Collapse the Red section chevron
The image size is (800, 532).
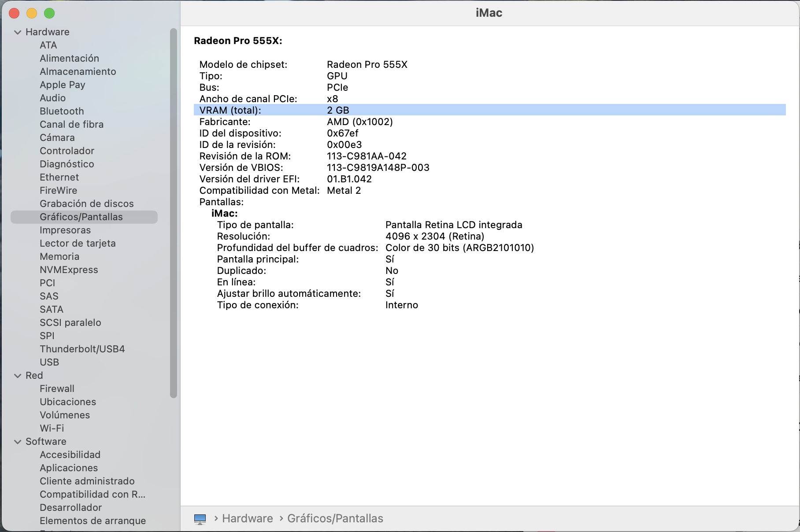[18, 376]
